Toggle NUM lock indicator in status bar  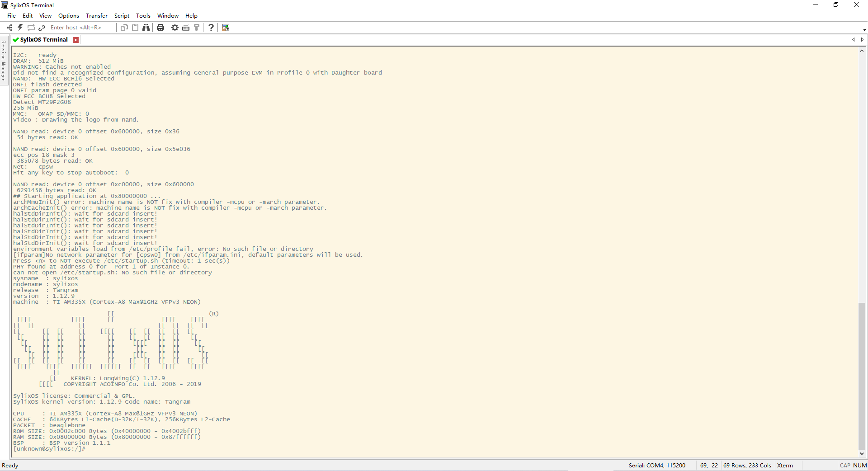[859, 465]
